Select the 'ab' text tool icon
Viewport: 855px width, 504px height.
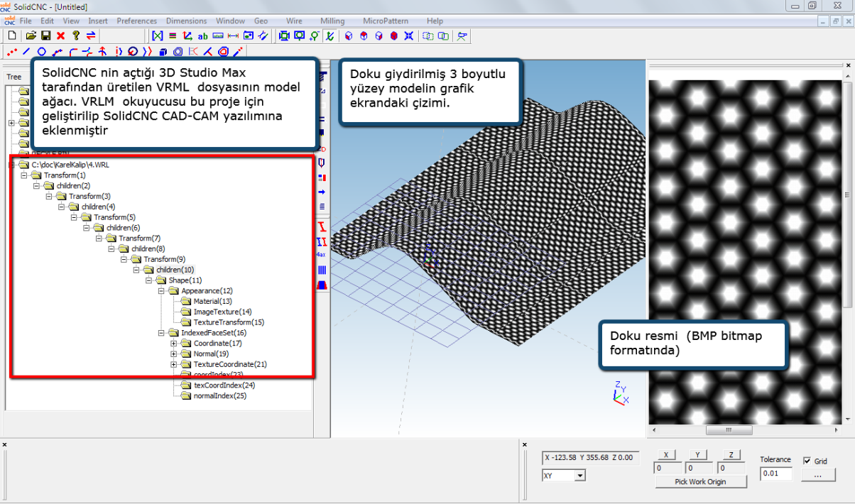click(203, 35)
